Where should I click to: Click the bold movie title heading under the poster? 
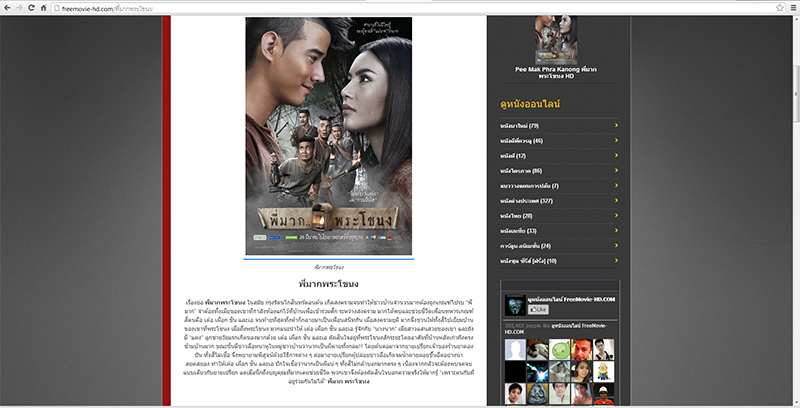click(329, 284)
